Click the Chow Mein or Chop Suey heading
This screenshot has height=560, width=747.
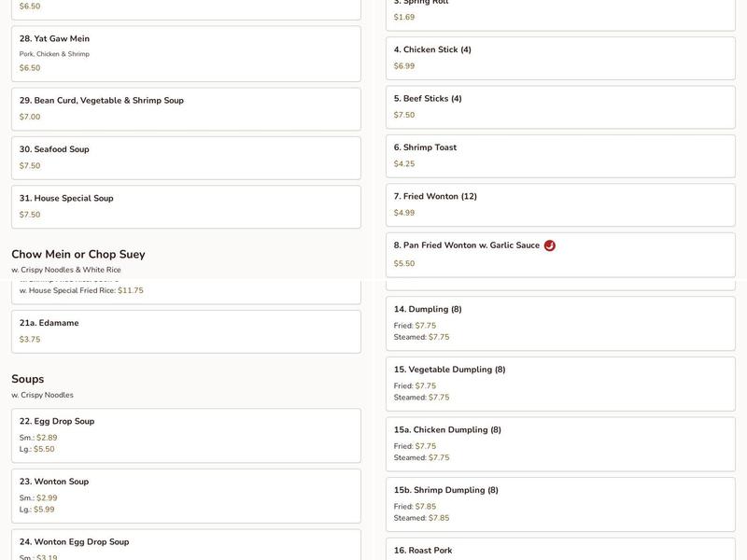[78, 254]
